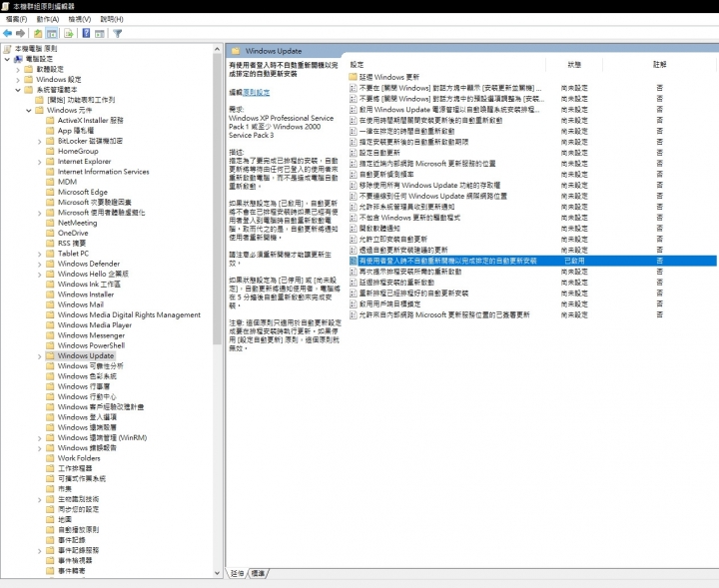Viewport: 719px width, 588px height.
Task: Click the policy icon of 自動更新偵測頻率 row
Action: coord(354,174)
